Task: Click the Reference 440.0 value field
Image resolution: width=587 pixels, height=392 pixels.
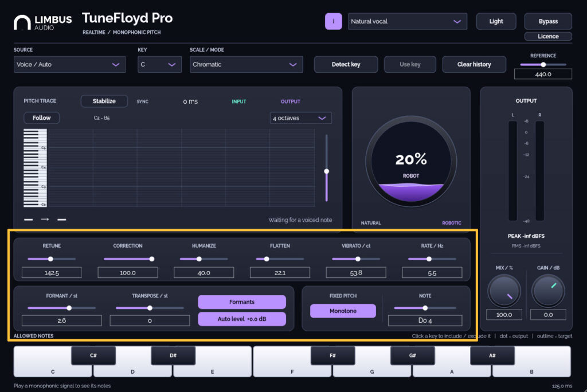Action: pos(543,74)
